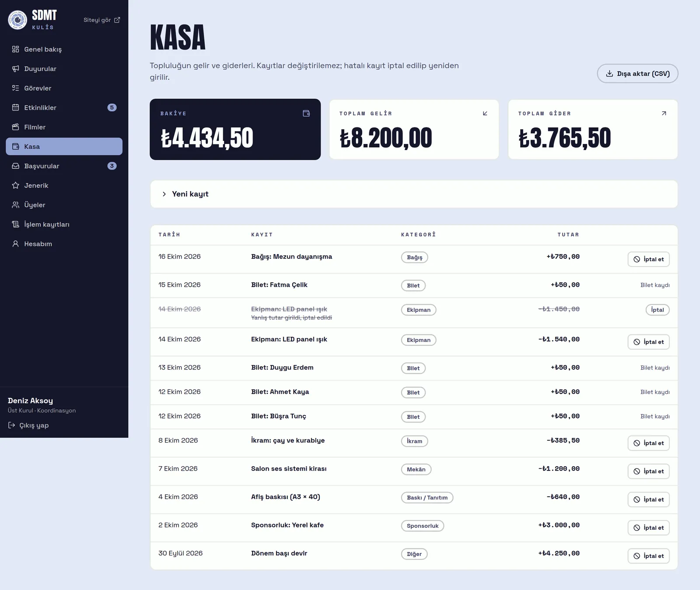Click the arrow icon on Toplam Gider card

point(664,113)
